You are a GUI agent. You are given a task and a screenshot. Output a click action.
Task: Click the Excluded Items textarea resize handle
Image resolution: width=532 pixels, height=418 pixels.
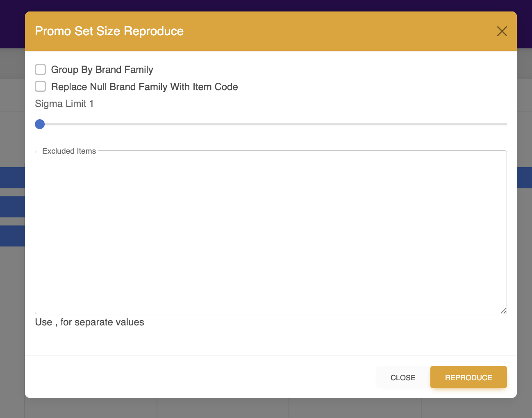pyautogui.click(x=504, y=311)
